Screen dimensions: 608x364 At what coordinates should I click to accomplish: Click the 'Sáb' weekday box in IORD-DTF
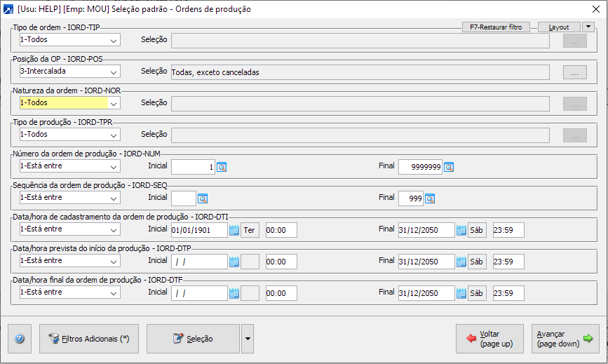477,293
